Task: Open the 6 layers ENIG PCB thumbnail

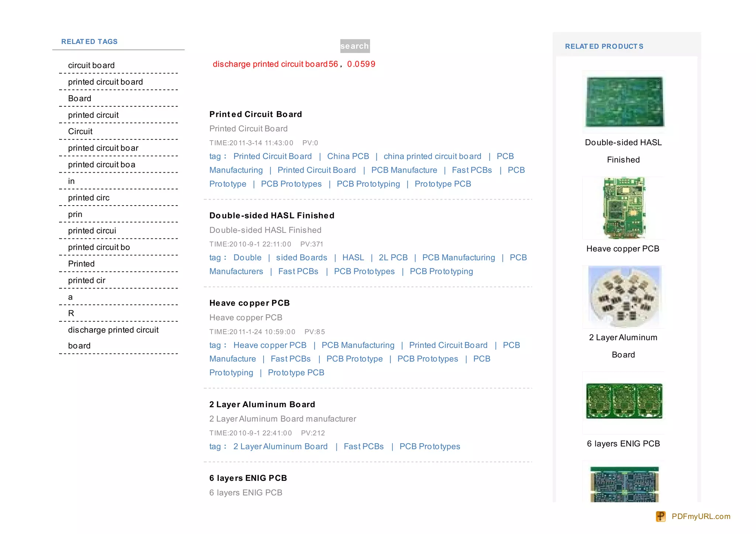Action: [624, 401]
